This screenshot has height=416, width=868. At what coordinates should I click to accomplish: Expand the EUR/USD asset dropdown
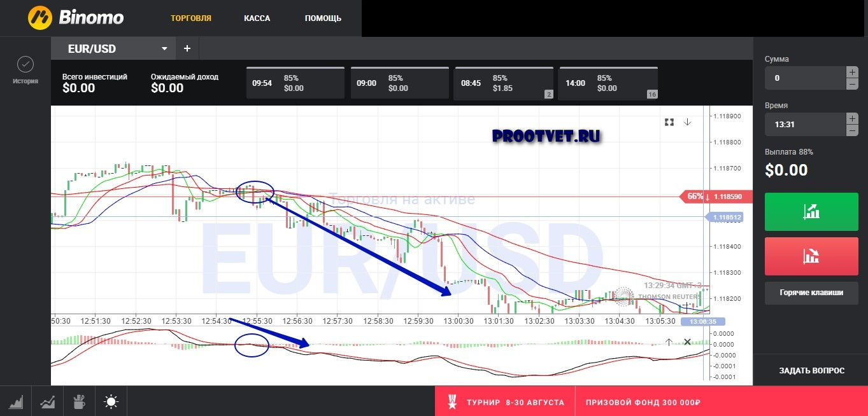pyautogui.click(x=164, y=49)
